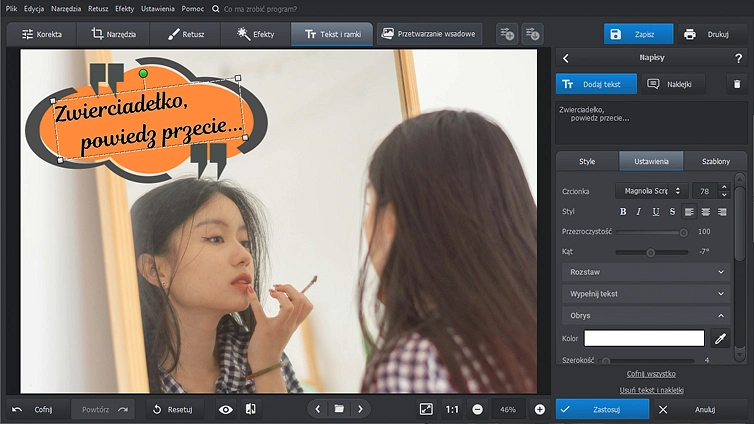Click back arrow in Napisy panel header
The image size is (754, 424).
(566, 59)
